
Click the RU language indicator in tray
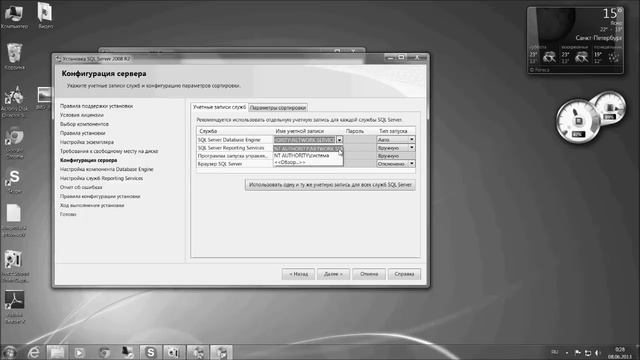tap(555, 352)
